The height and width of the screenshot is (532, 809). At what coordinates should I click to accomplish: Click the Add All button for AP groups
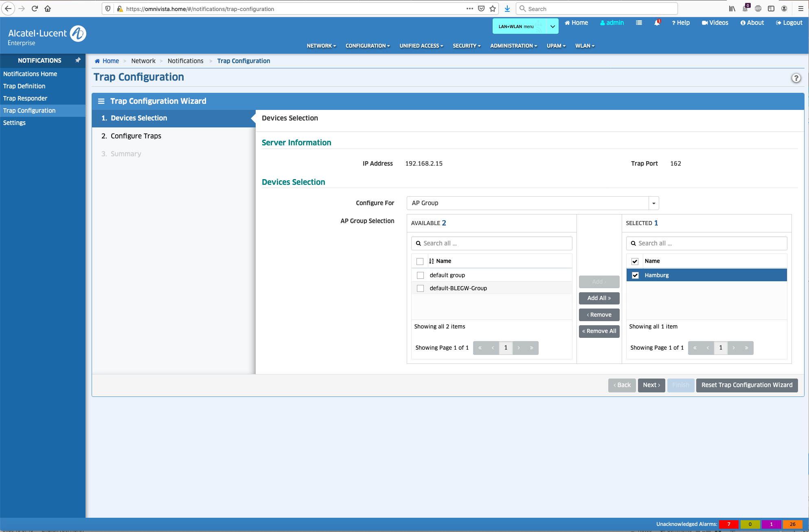tap(599, 298)
